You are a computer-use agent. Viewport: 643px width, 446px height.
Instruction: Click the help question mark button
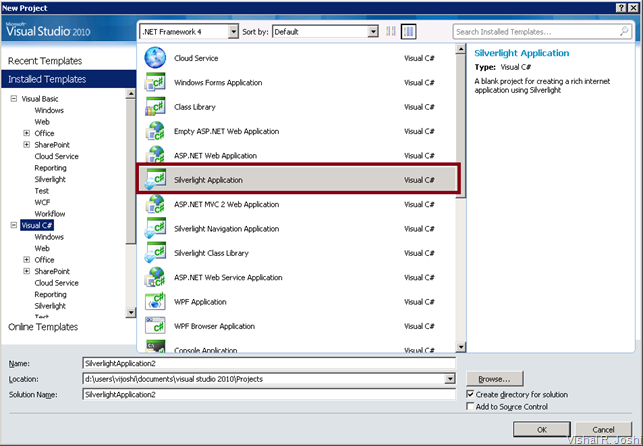(x=621, y=8)
